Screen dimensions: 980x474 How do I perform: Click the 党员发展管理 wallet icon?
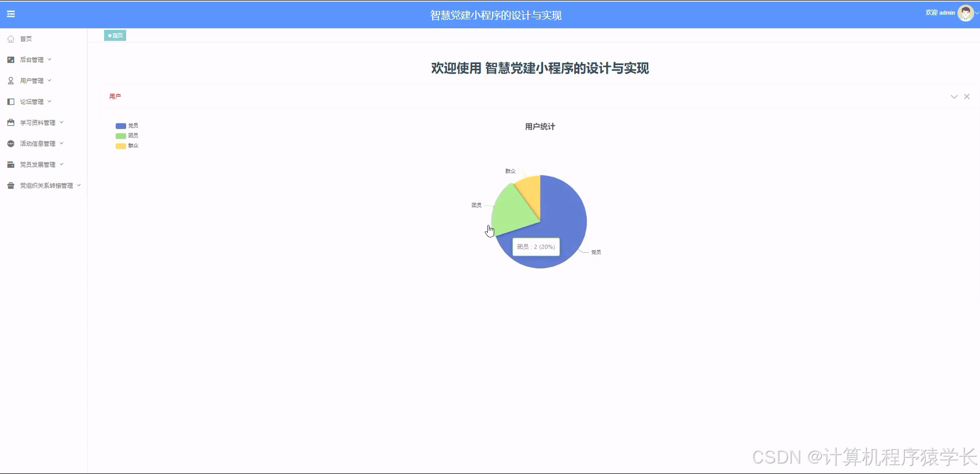[x=11, y=164]
